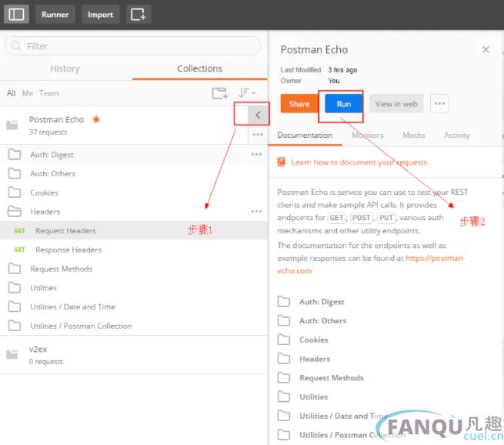The image size is (504, 445).
Task: Close the Postman Echo details panel
Action: point(486,49)
